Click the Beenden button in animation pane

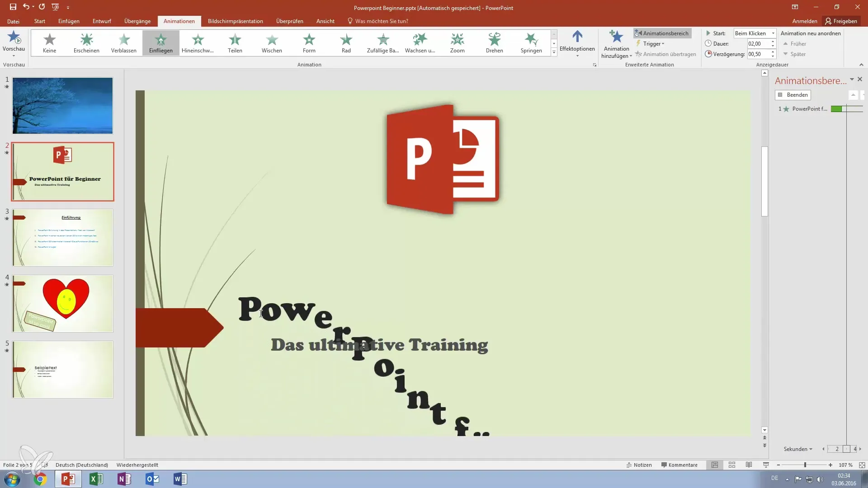[x=793, y=95]
